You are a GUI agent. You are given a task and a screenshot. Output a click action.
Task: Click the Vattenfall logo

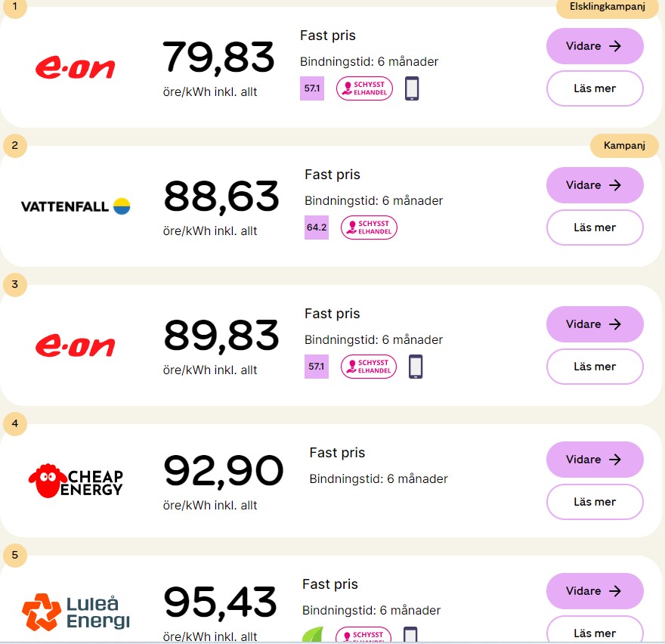[x=76, y=206]
